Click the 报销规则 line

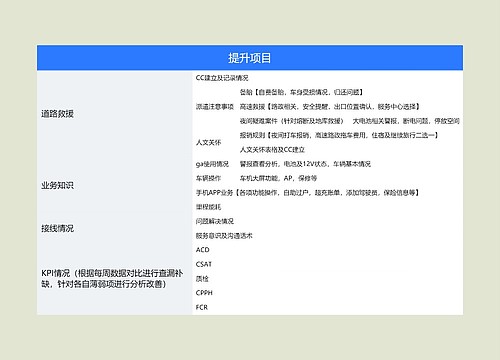[x=339, y=135]
